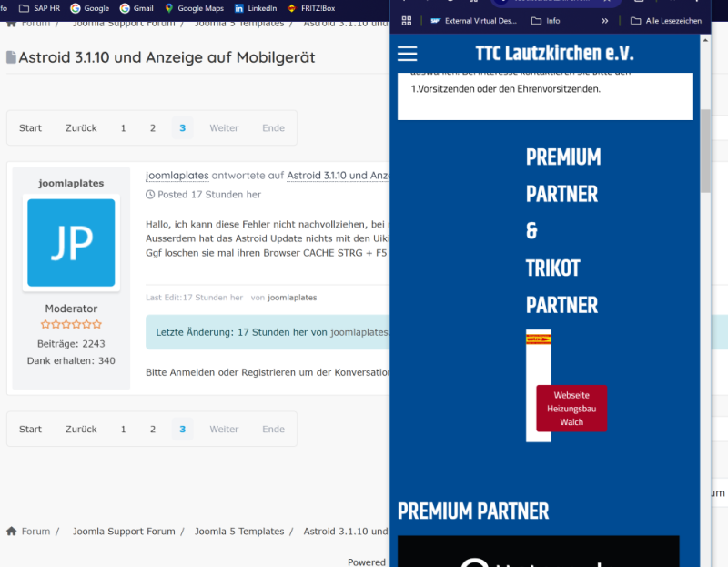Viewport: 728px width, 567px height.
Task: Go to page 1 in the top pagination
Action: click(x=124, y=128)
